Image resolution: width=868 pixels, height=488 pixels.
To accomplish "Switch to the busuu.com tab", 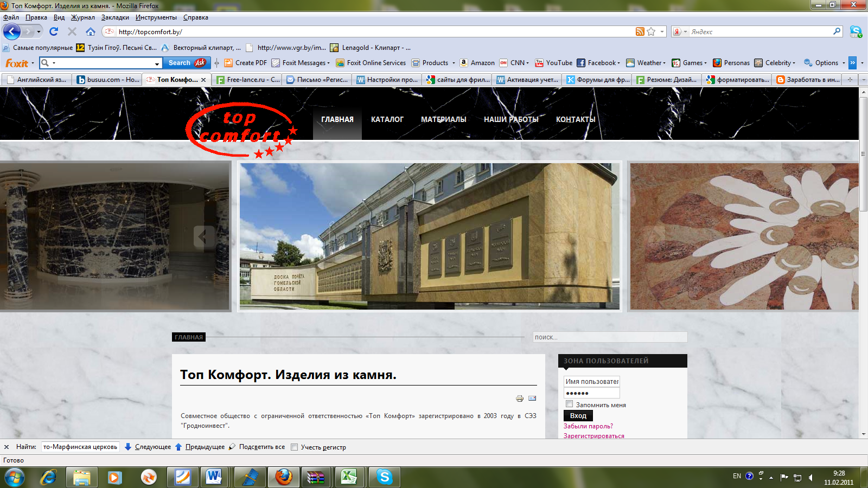I will [x=108, y=80].
